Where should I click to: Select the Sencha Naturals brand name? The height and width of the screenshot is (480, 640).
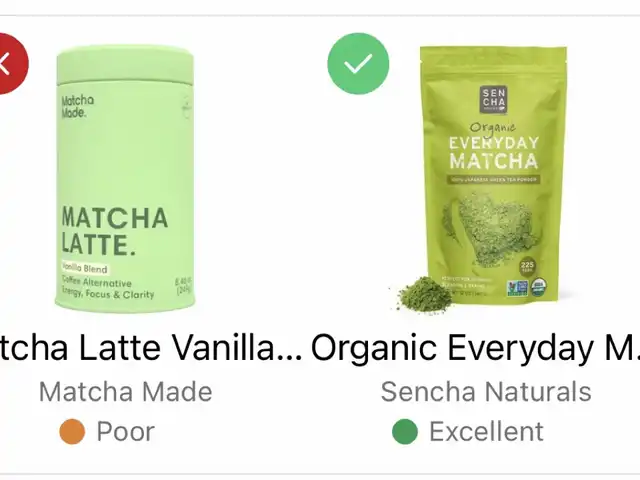point(486,392)
